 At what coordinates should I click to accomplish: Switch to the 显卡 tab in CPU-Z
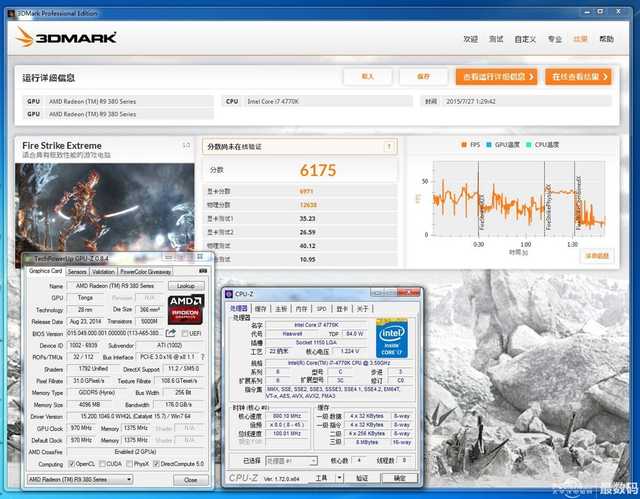pyautogui.click(x=342, y=309)
